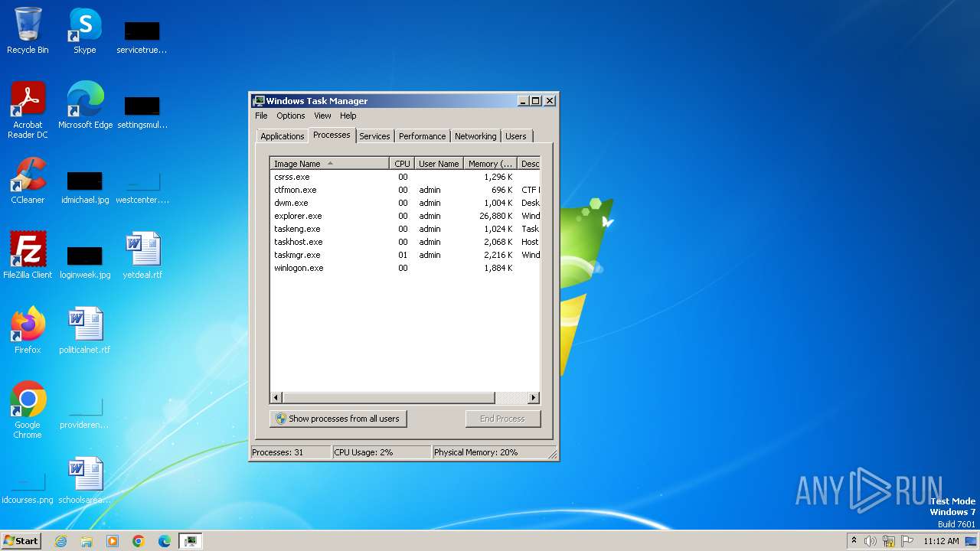Open the File menu in Task Manager
Screen dimensions: 980x551
click(x=261, y=116)
